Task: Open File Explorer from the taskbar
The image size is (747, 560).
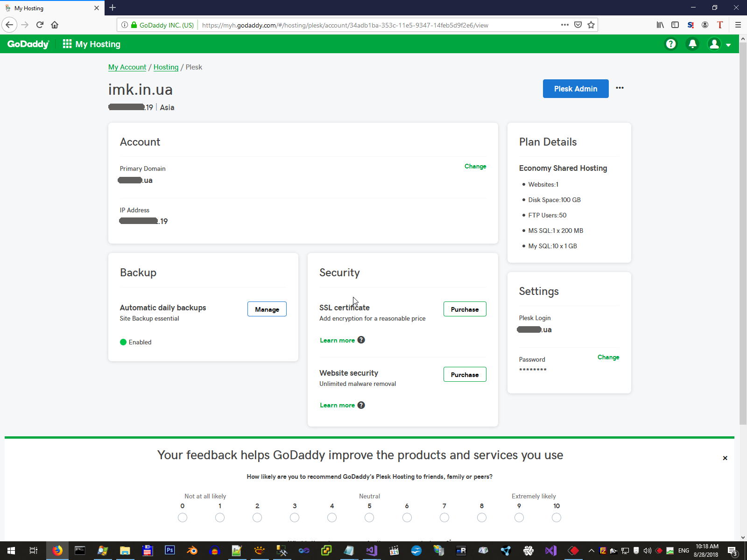Action: pos(125,551)
